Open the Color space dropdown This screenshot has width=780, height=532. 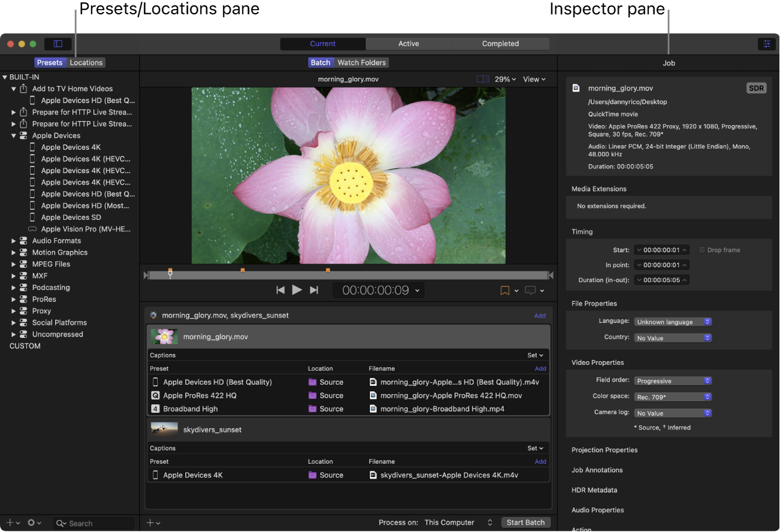pyautogui.click(x=673, y=397)
